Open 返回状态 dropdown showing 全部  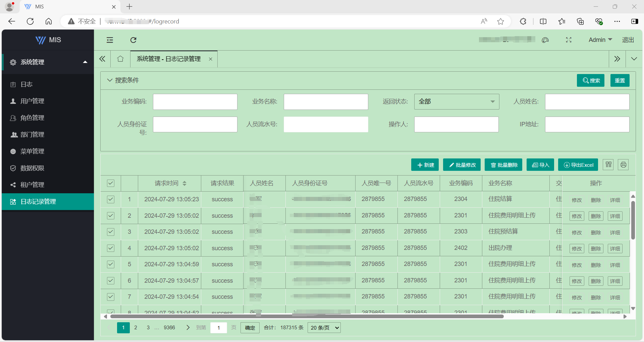pos(457,101)
